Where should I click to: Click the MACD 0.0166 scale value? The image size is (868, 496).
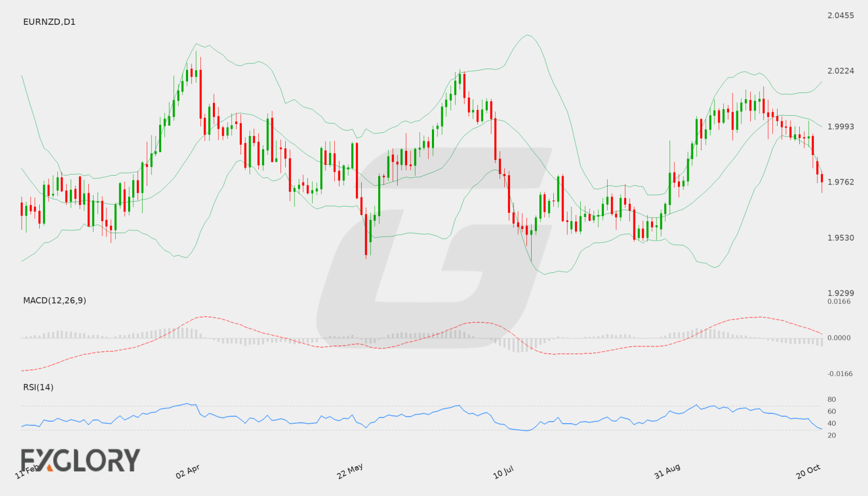[x=839, y=301]
